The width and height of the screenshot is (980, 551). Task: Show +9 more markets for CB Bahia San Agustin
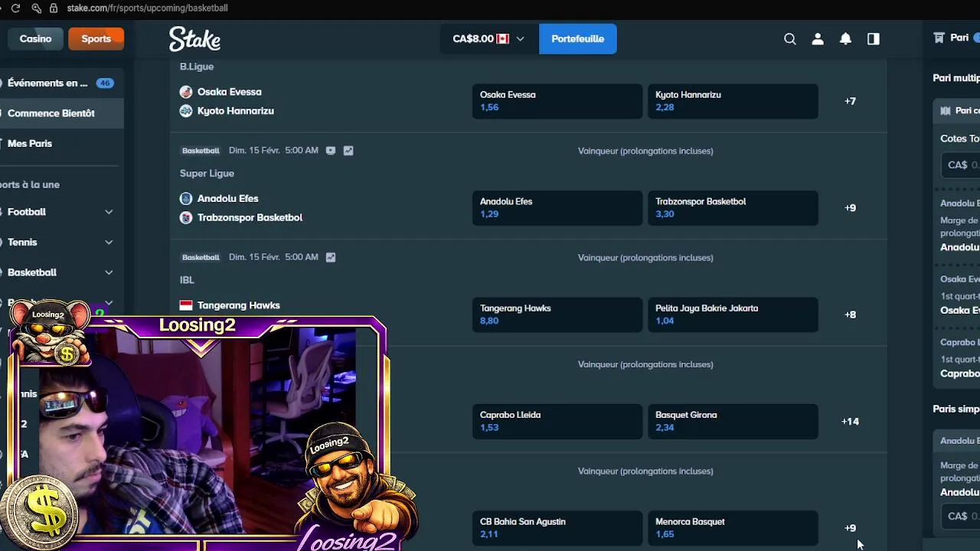pos(850,528)
